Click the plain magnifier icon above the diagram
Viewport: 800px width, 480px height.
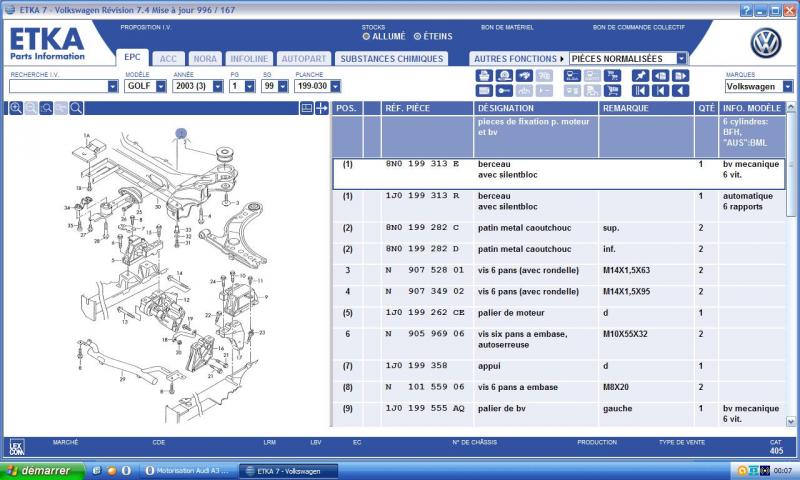click(x=76, y=108)
